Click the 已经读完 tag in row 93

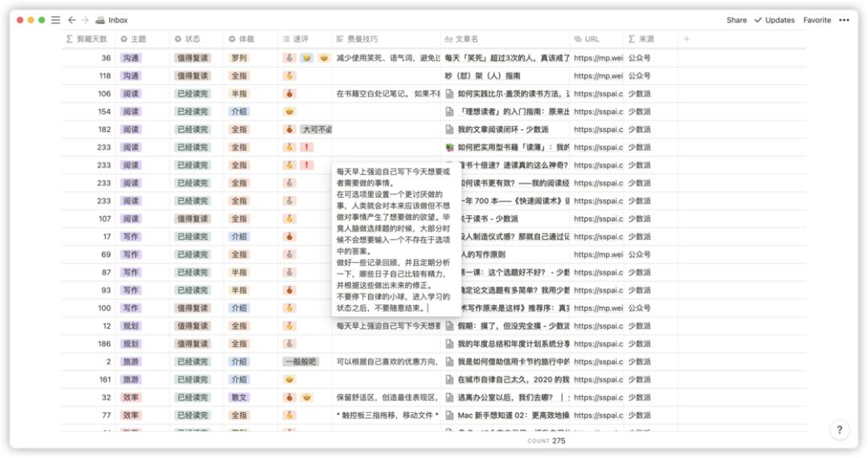pos(193,290)
